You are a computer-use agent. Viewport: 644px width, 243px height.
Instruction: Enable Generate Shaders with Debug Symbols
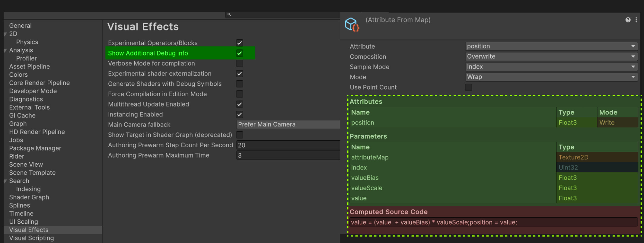(x=240, y=84)
